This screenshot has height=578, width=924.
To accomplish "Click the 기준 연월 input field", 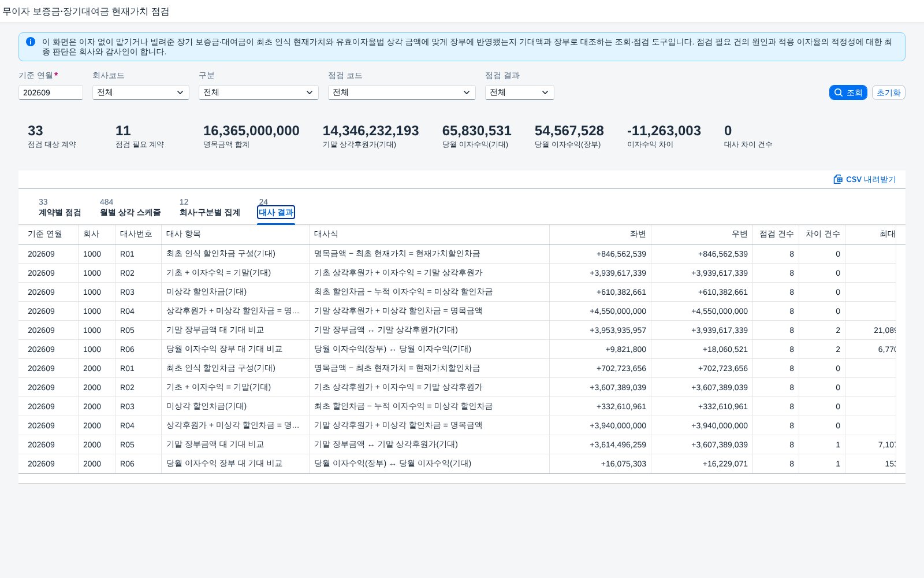I will point(51,92).
